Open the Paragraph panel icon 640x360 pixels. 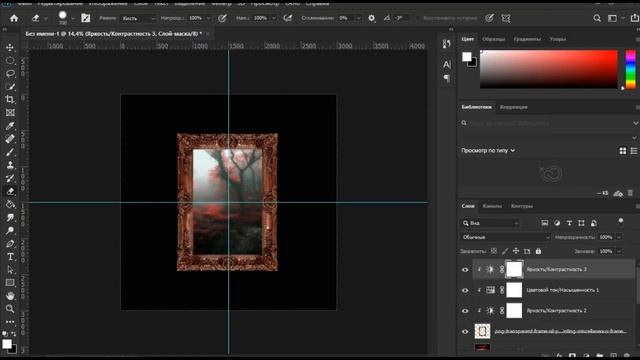pyautogui.click(x=447, y=78)
